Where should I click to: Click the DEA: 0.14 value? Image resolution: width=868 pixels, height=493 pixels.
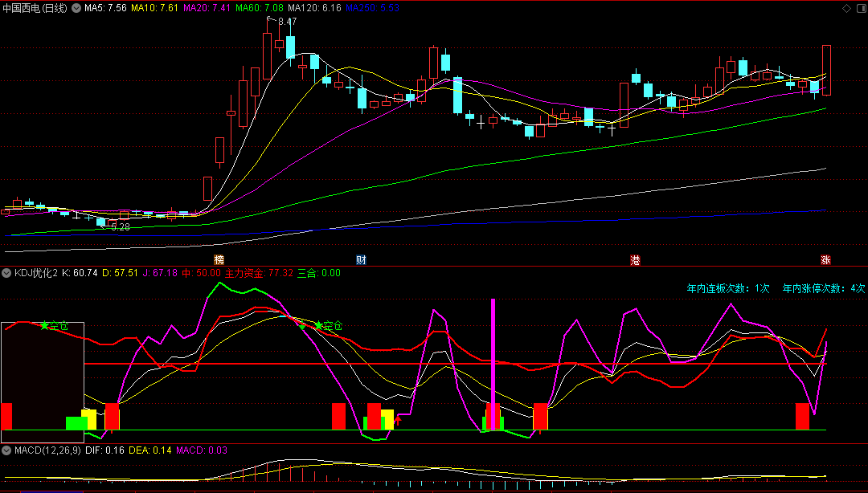tap(150, 450)
